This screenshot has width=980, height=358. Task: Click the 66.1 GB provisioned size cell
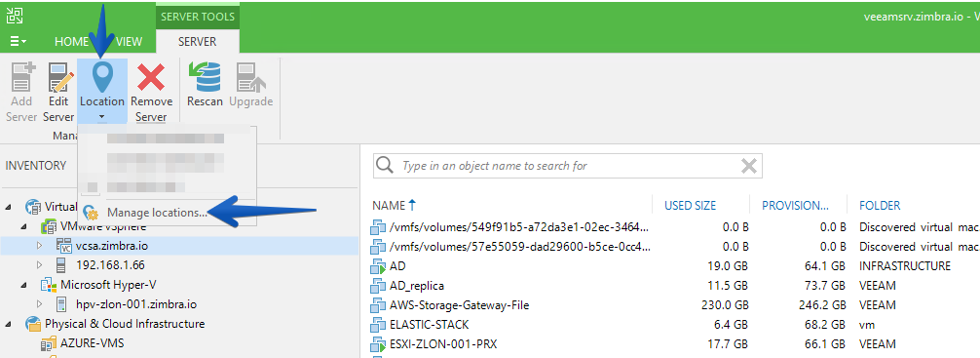click(825, 344)
